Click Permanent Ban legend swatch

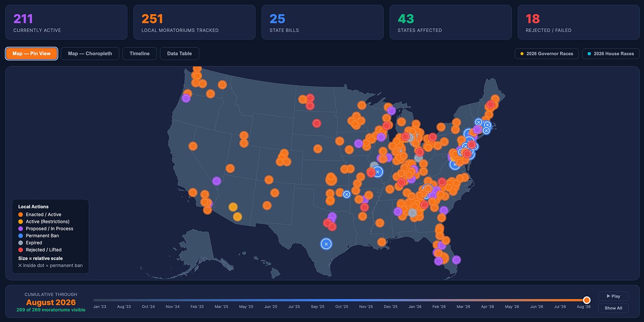20,236
